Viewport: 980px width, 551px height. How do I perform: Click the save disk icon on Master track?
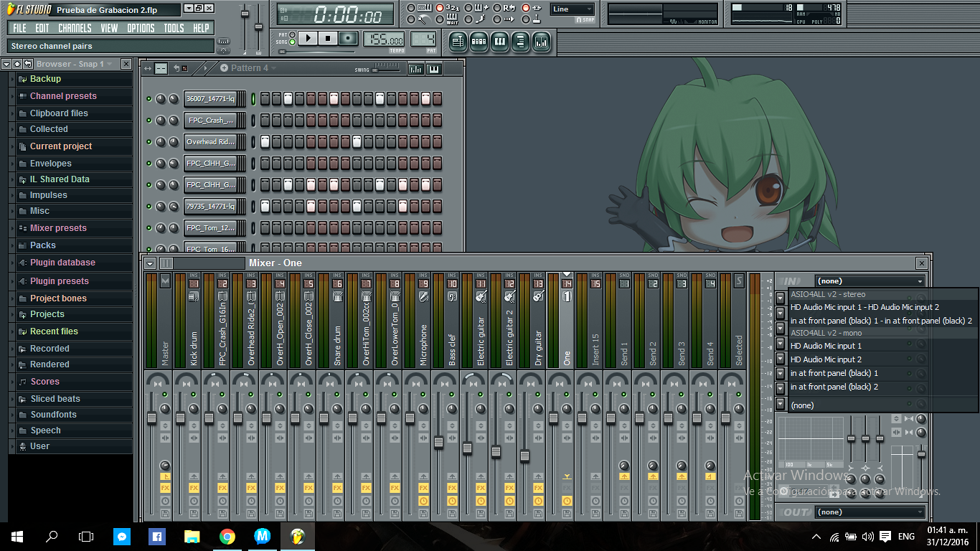[x=165, y=513]
